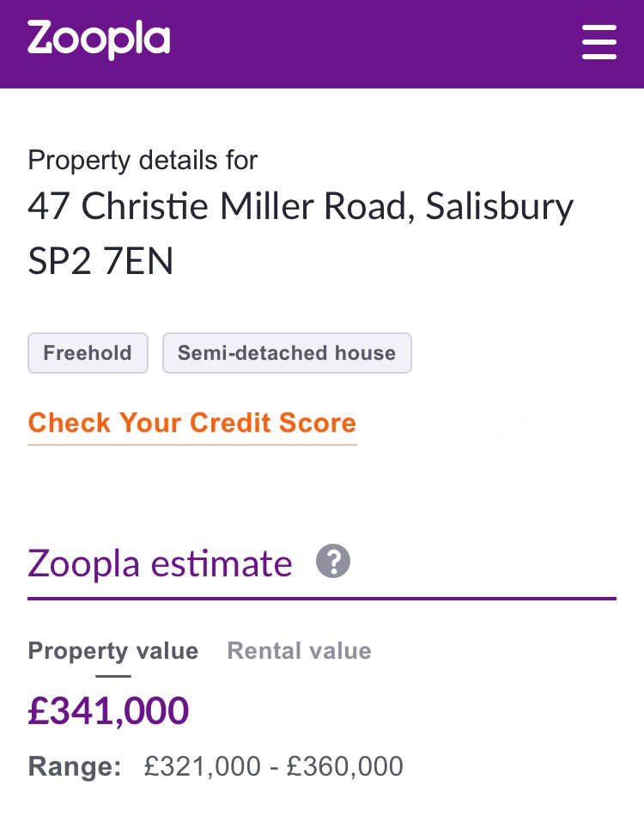The height and width of the screenshot is (828, 644).
Task: Click the Zoopla estimate section heading
Action: (x=160, y=563)
